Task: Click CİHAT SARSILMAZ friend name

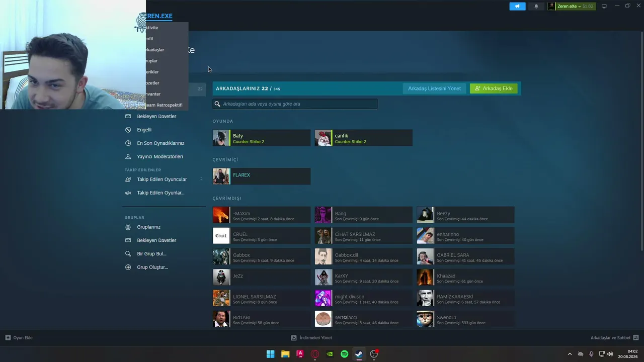Action: tap(355, 234)
